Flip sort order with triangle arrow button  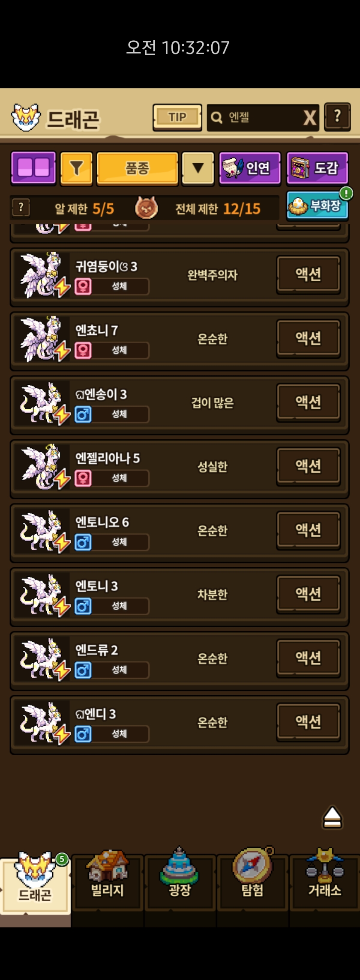[x=198, y=168]
